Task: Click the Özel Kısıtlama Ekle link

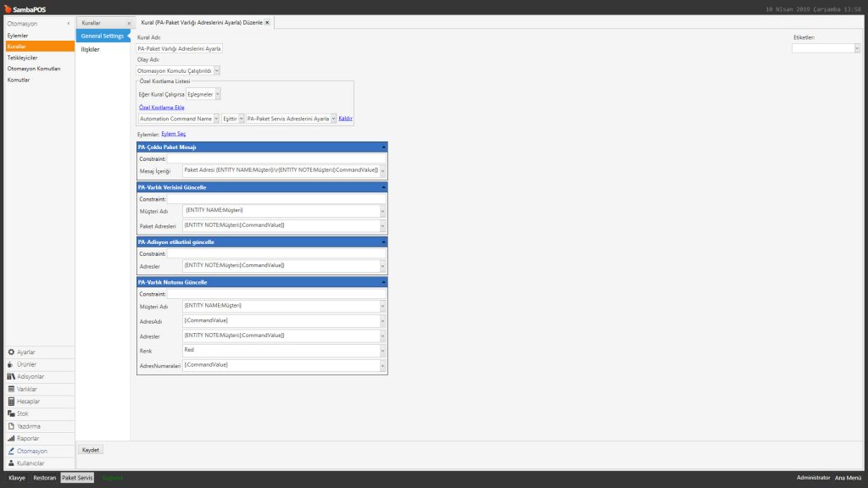Action: pyautogui.click(x=161, y=108)
